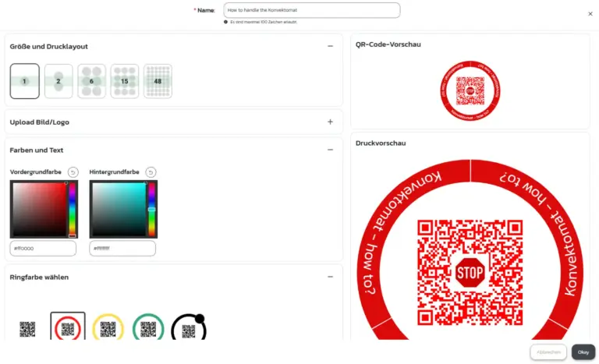Collapse the Farben und Text section
599x364 pixels.
click(x=330, y=150)
